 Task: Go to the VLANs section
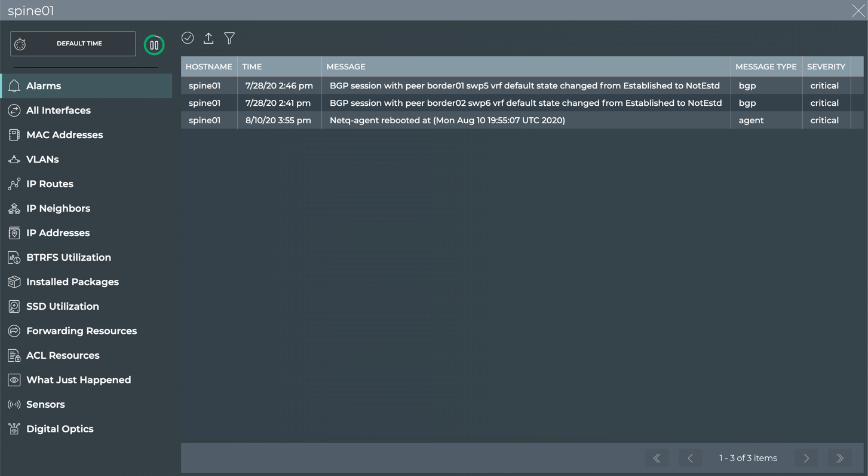pos(42,160)
